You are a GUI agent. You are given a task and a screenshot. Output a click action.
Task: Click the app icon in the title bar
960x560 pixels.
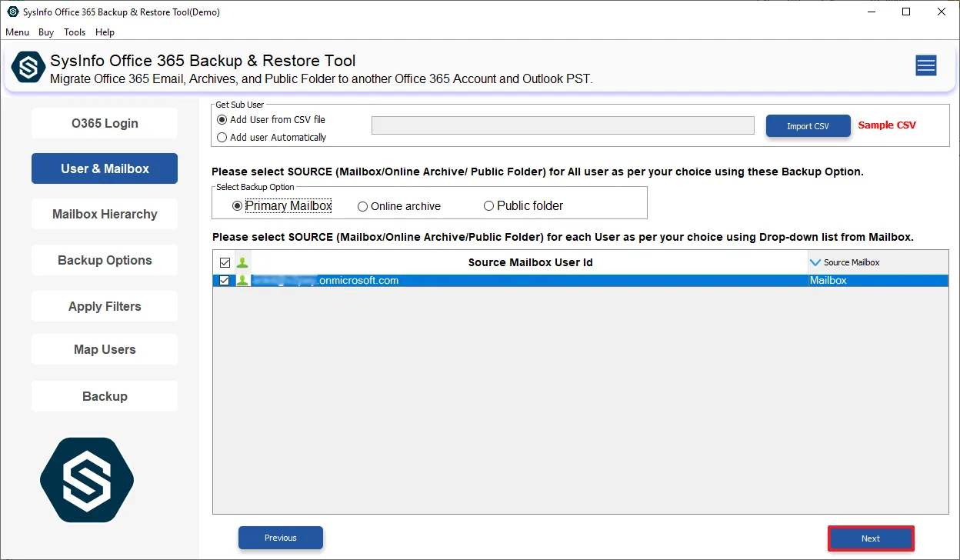tap(12, 12)
